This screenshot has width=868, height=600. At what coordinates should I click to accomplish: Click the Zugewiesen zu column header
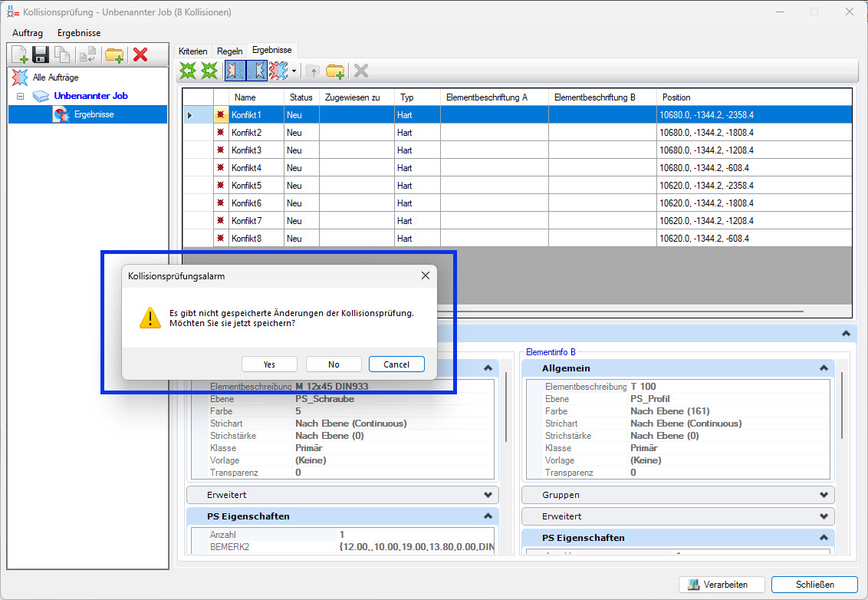click(x=357, y=97)
